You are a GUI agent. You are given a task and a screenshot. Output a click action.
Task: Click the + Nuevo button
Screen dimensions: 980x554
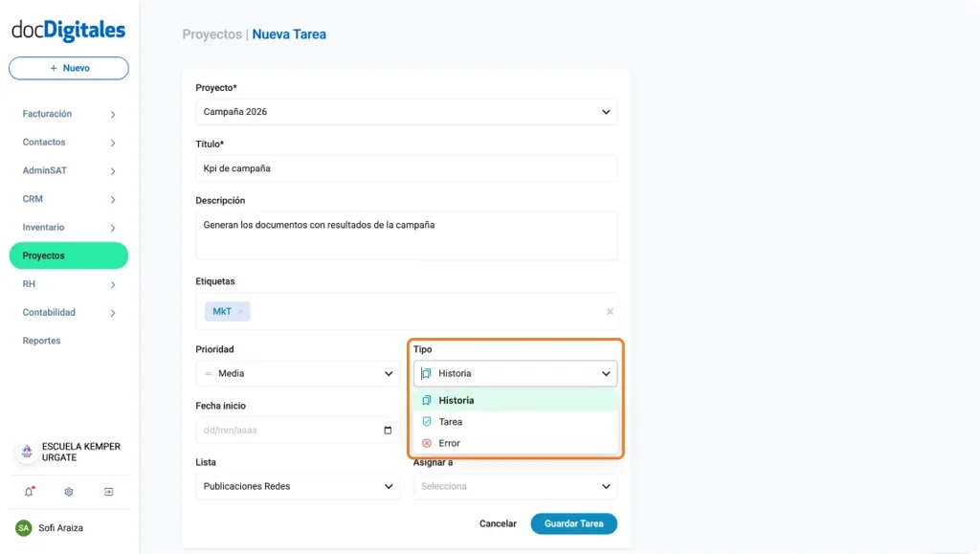[68, 67]
